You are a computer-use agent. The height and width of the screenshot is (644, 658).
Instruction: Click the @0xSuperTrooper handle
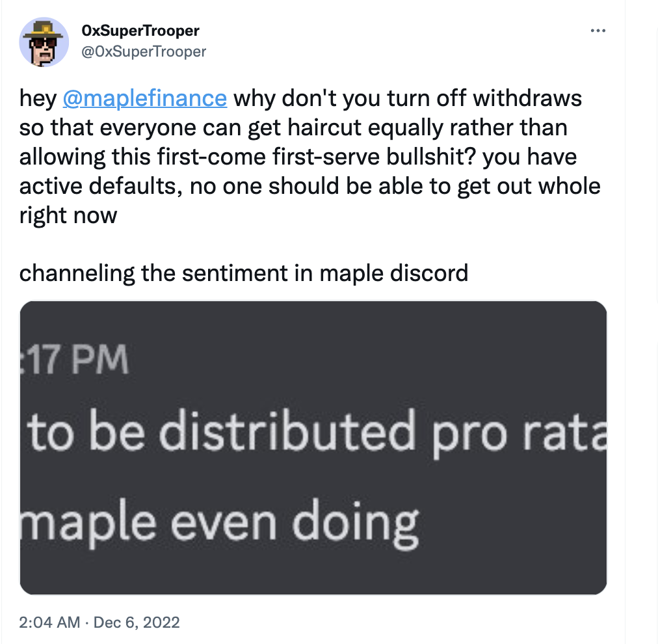144,51
